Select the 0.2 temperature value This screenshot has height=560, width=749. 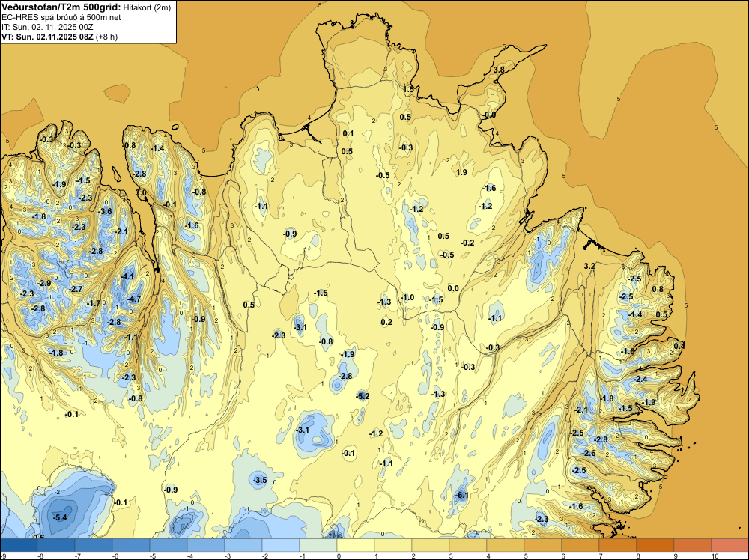[x=386, y=322]
